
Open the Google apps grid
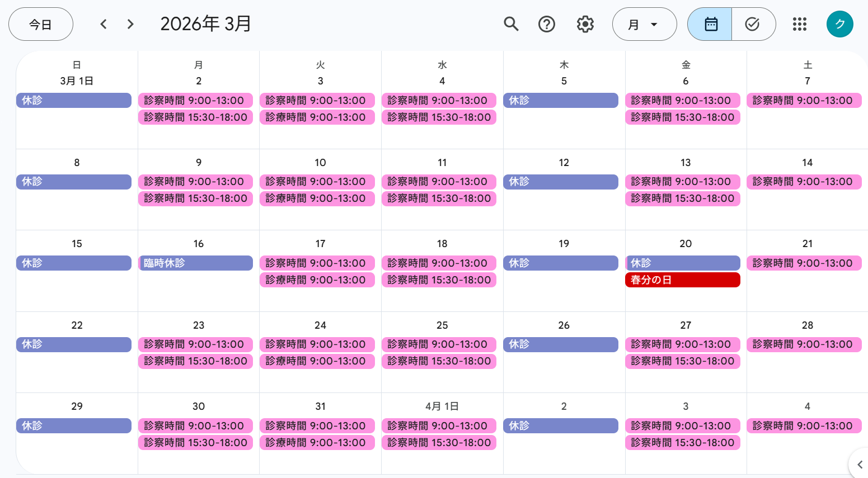point(799,24)
